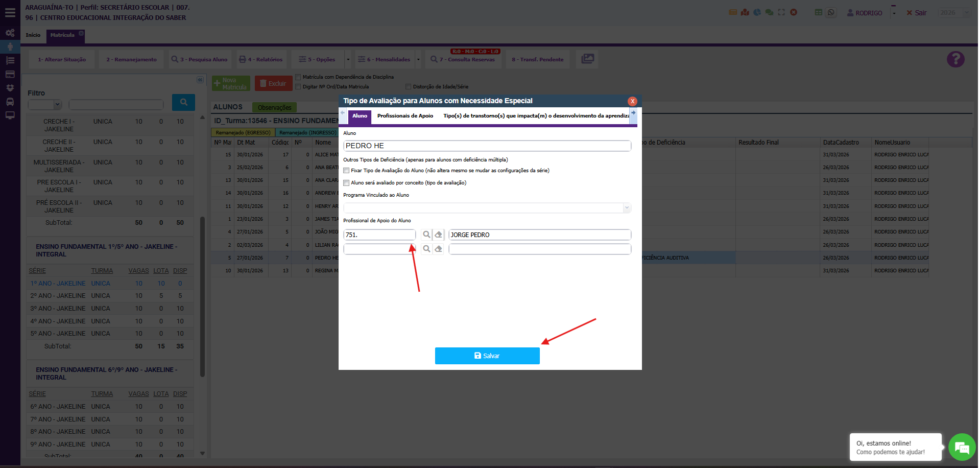Check Aluno será avaliado por conceito
Screen dimensions: 980x468
pyautogui.click(x=347, y=183)
